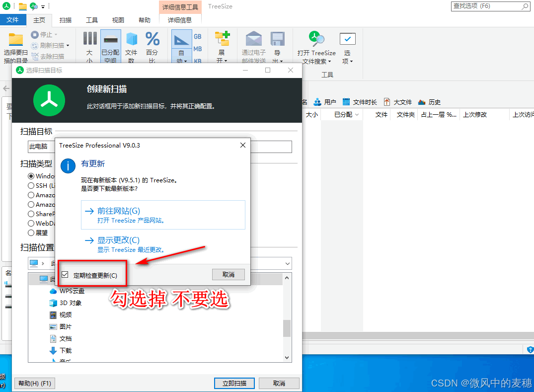Open the 用户 users view
The height and width of the screenshot is (392, 534).
tap(325, 102)
